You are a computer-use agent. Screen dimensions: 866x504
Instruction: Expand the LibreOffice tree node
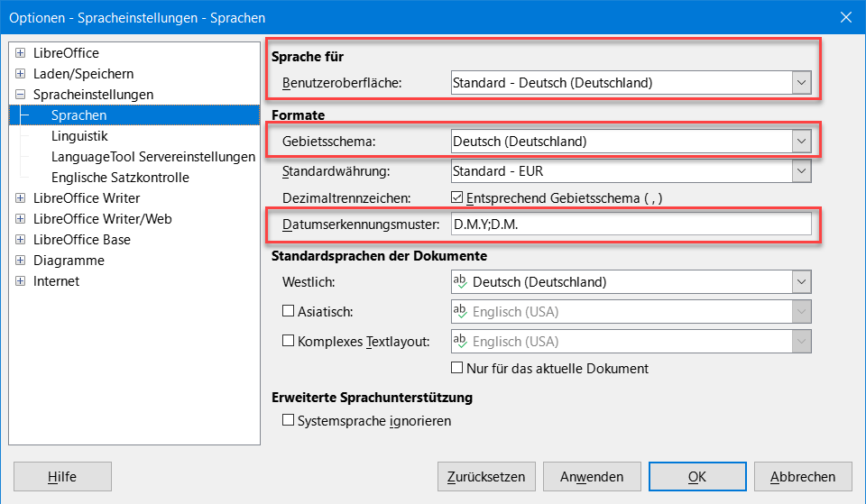[x=21, y=53]
